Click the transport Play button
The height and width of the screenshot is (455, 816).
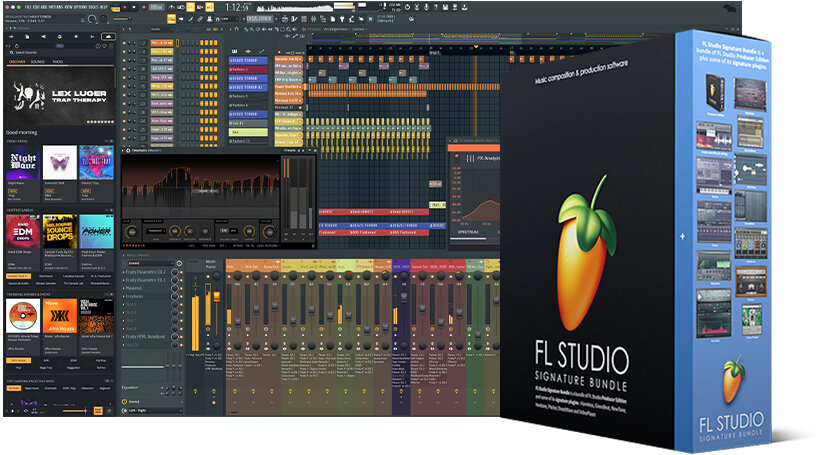click(x=125, y=7)
